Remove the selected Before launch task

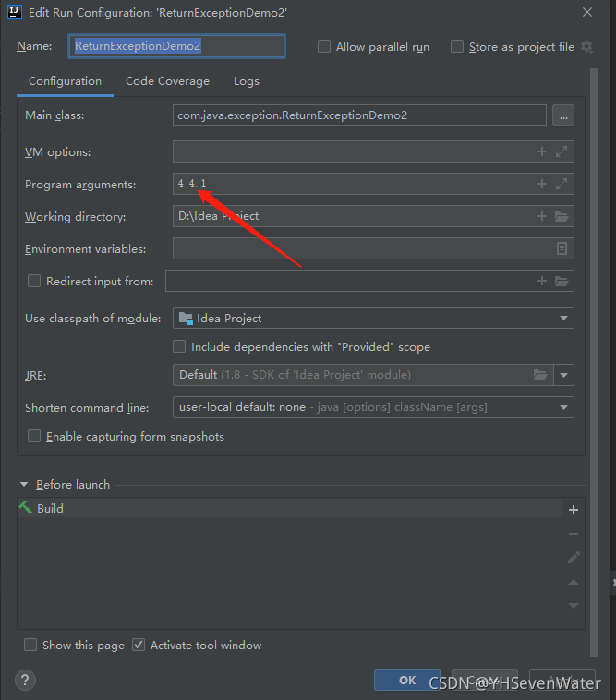click(x=574, y=534)
